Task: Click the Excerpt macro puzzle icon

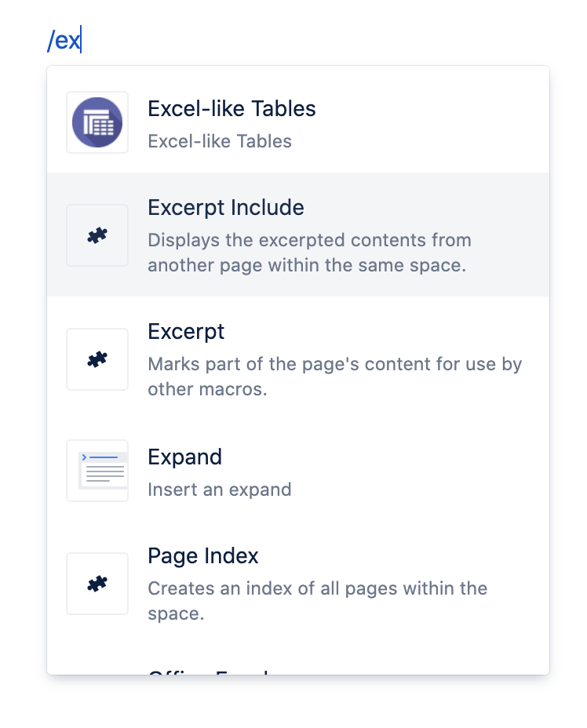Action: [97, 359]
